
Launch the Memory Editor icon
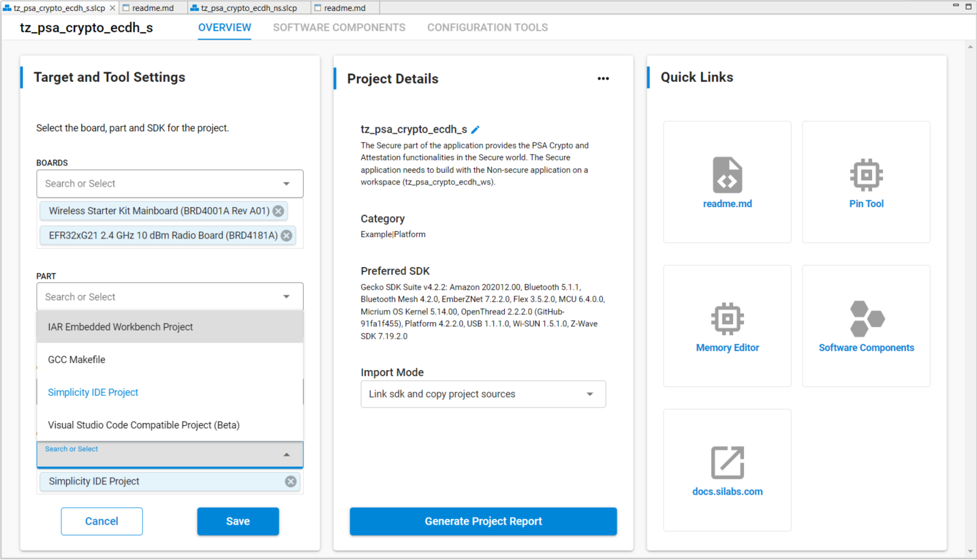727,319
